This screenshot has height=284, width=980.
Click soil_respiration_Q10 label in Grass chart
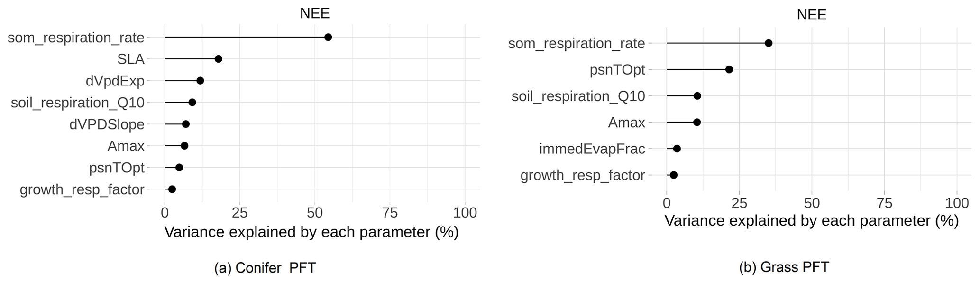pyautogui.click(x=578, y=96)
